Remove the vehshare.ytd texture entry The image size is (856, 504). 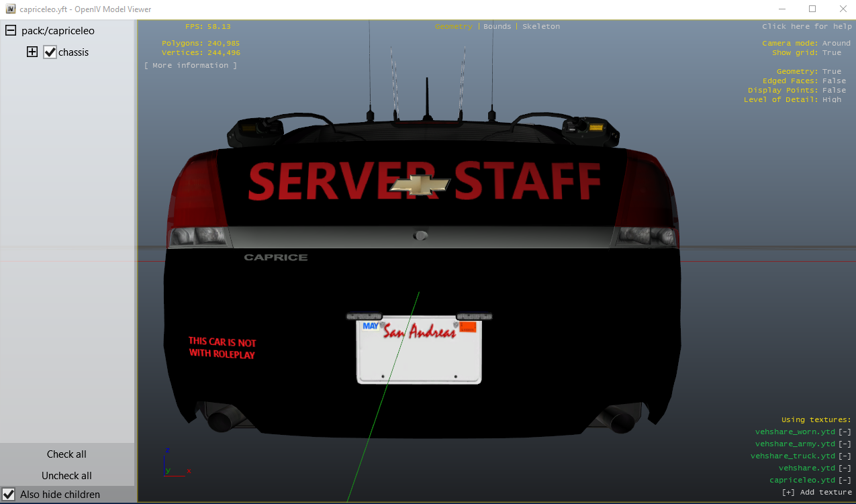(x=845, y=468)
